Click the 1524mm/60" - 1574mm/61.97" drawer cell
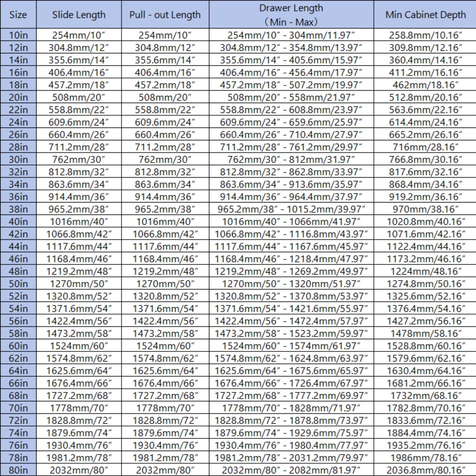 click(x=291, y=346)
